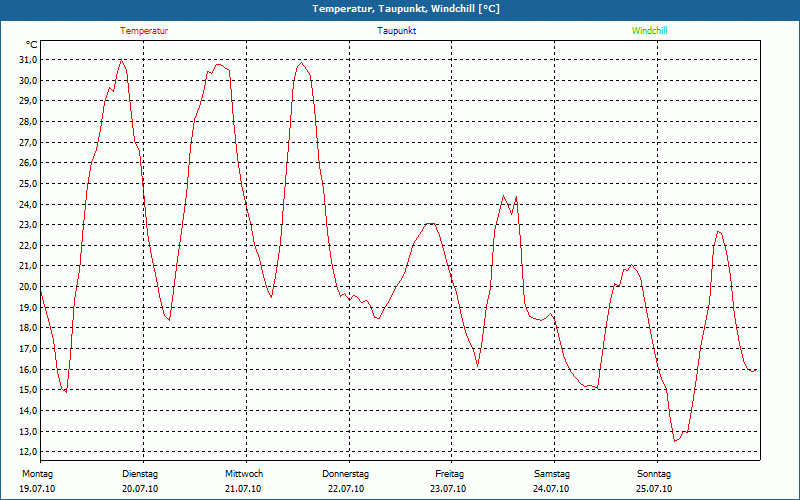Click the Montag day label

click(x=37, y=474)
